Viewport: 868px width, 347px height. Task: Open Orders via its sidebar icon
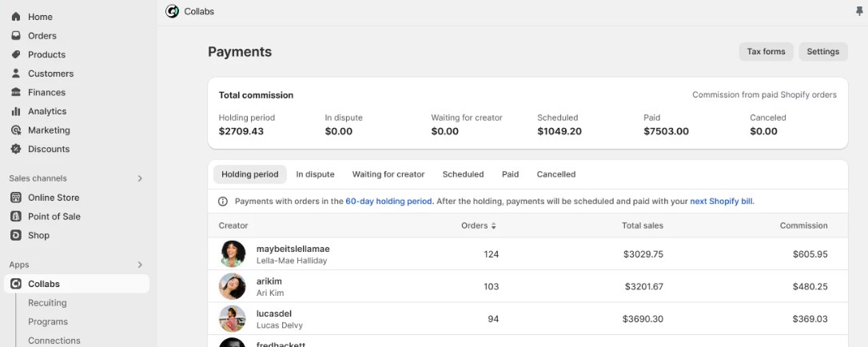[16, 36]
